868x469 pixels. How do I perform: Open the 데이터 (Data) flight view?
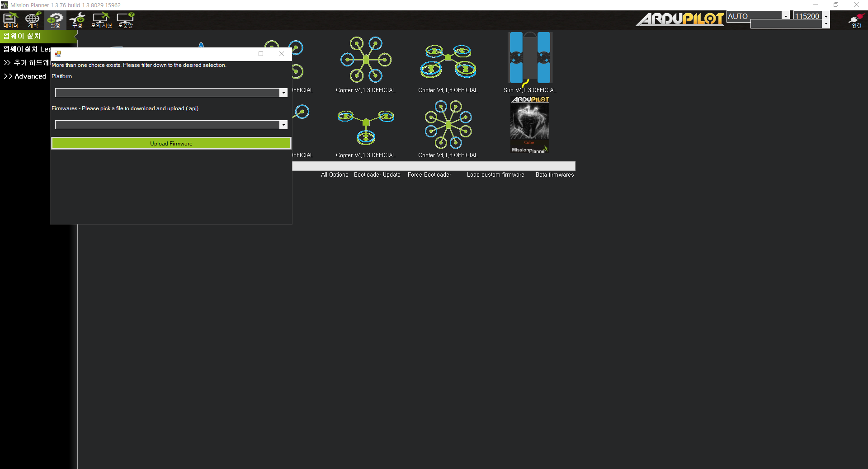coord(10,20)
